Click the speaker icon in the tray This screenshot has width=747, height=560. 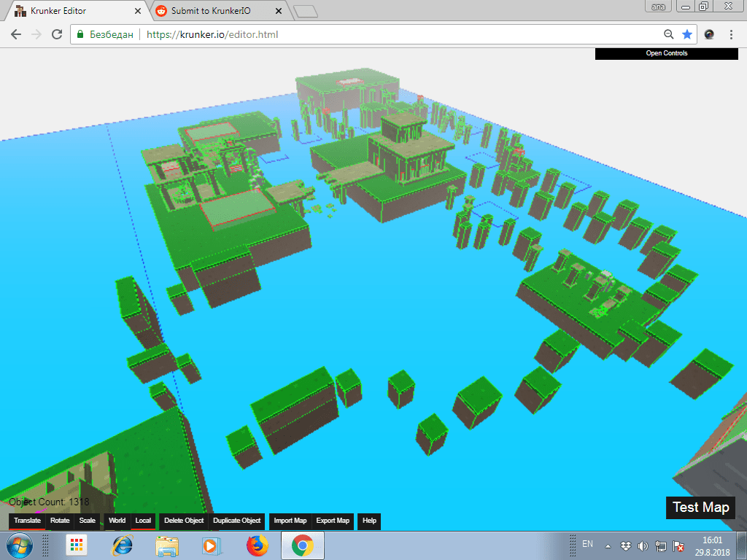[x=643, y=544]
